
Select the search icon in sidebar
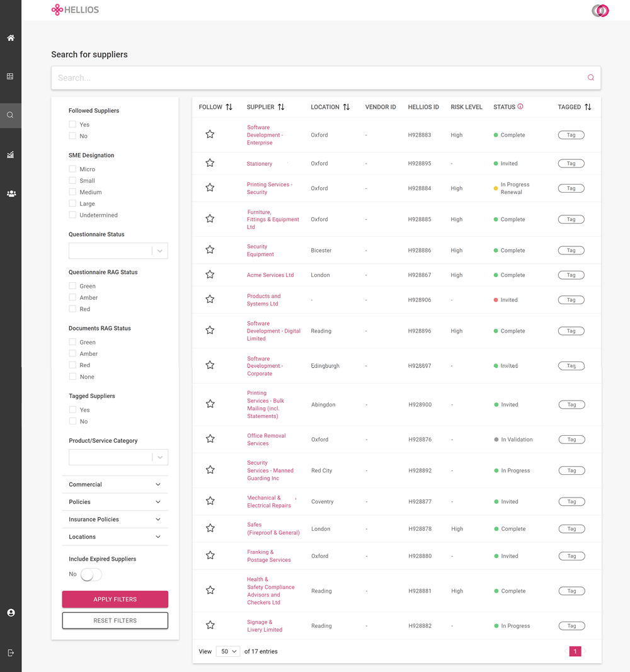tap(10, 115)
